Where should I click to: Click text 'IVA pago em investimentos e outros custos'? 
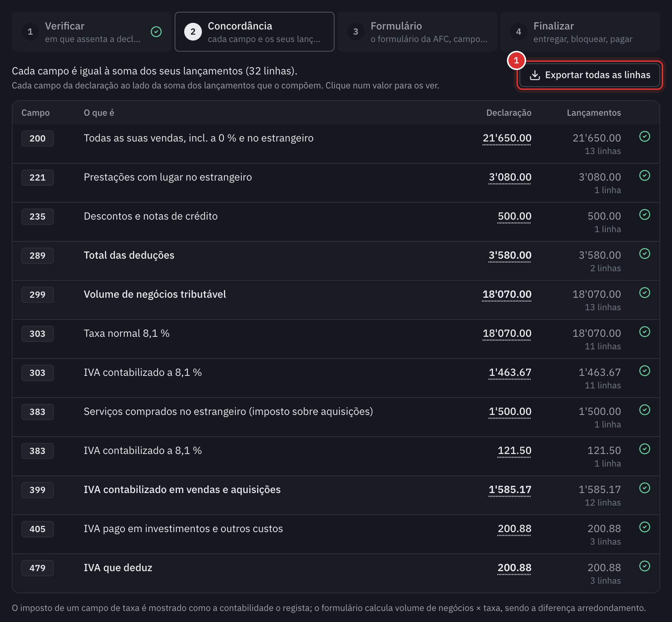[x=183, y=529]
